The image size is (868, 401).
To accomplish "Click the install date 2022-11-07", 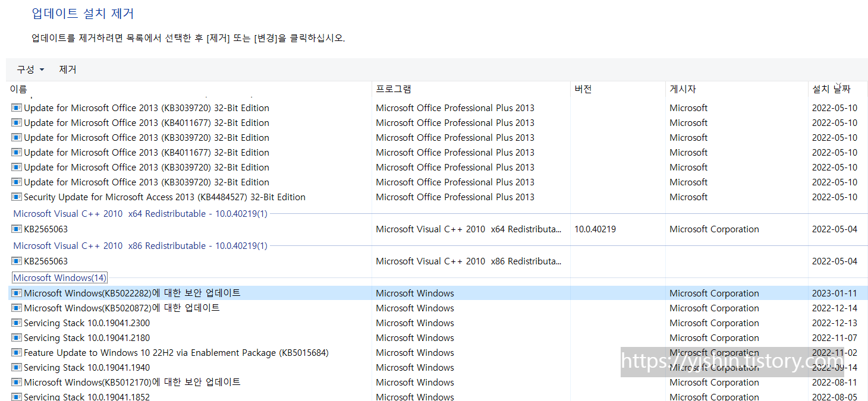I will coord(835,338).
